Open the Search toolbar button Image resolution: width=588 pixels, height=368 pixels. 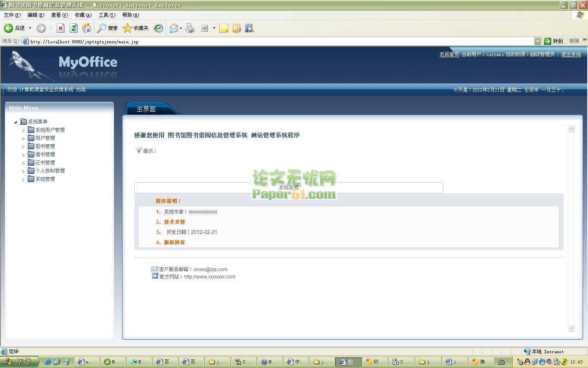pyautogui.click(x=107, y=28)
